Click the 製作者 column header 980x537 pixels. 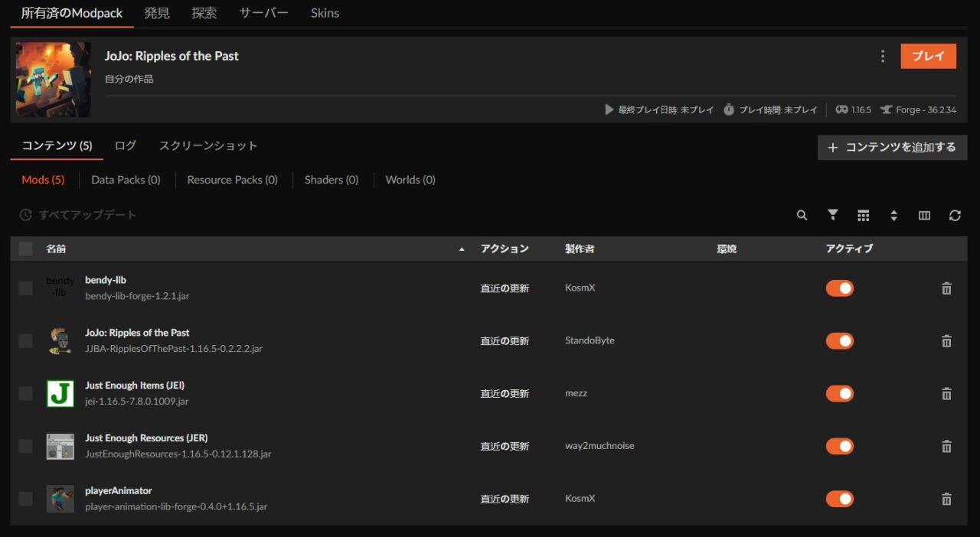pos(580,249)
